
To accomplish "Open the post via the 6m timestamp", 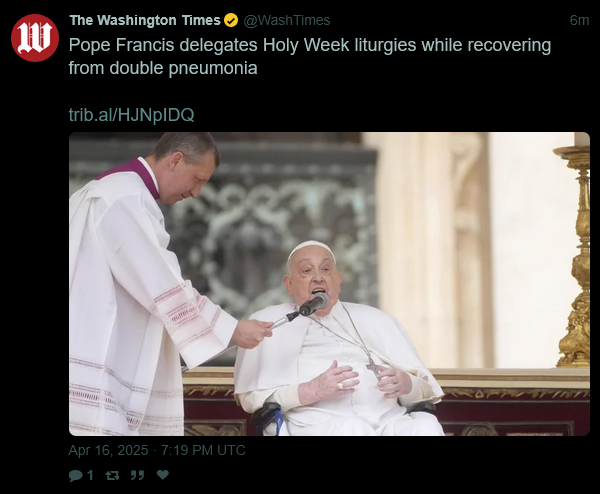I will click(579, 20).
